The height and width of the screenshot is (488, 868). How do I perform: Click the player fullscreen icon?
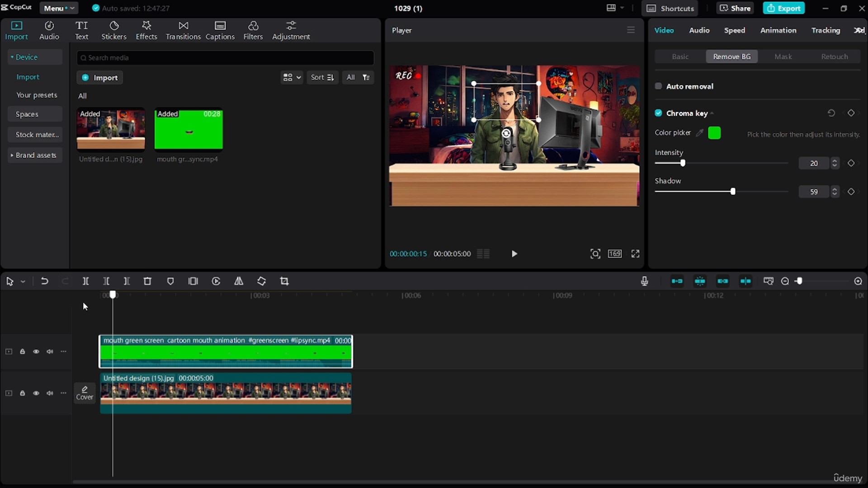(635, 253)
